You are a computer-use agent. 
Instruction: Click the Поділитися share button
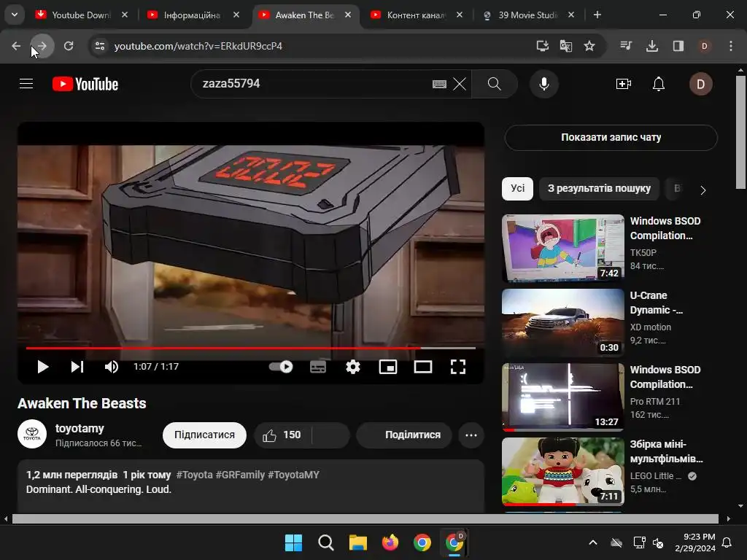[x=404, y=435]
